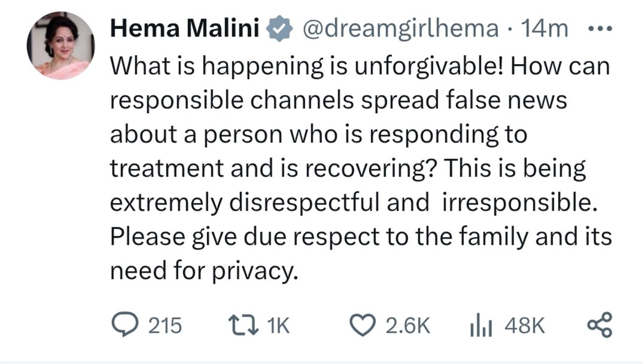The image size is (644, 364).
Task: Click the 48K views count
Action: (525, 325)
